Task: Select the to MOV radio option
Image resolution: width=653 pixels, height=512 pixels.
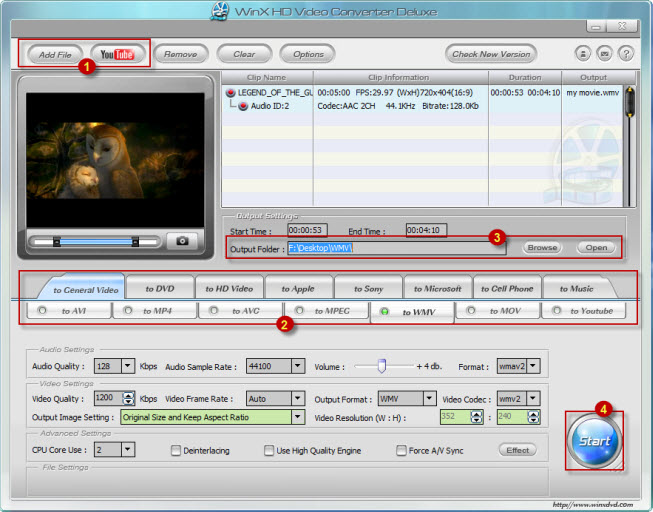Action: (x=471, y=310)
